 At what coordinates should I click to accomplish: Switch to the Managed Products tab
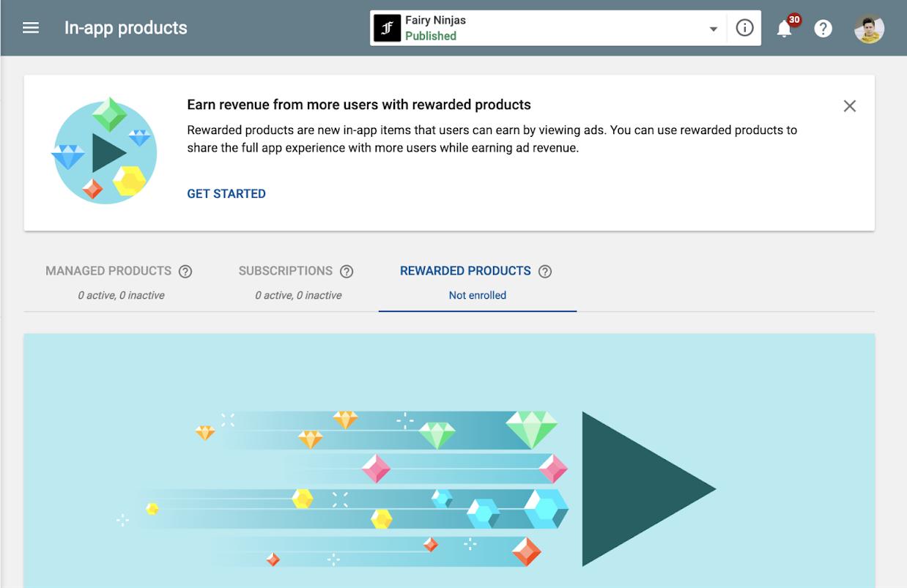pos(120,282)
